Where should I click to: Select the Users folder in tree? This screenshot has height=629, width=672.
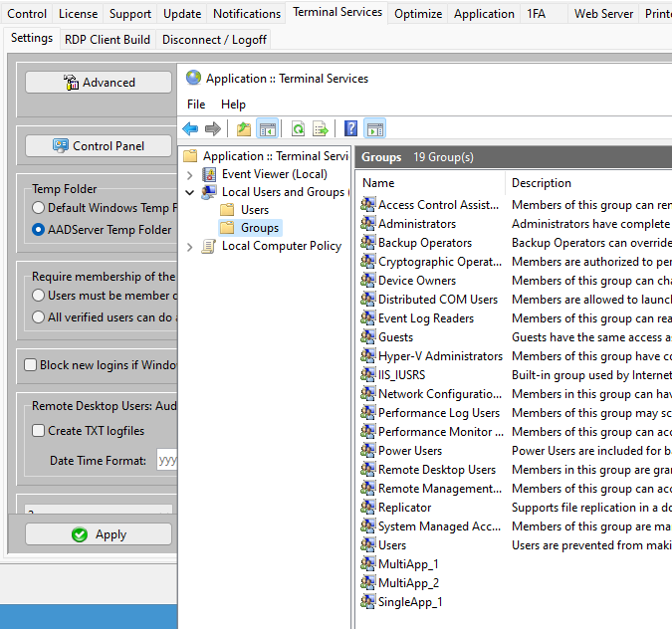click(x=255, y=210)
